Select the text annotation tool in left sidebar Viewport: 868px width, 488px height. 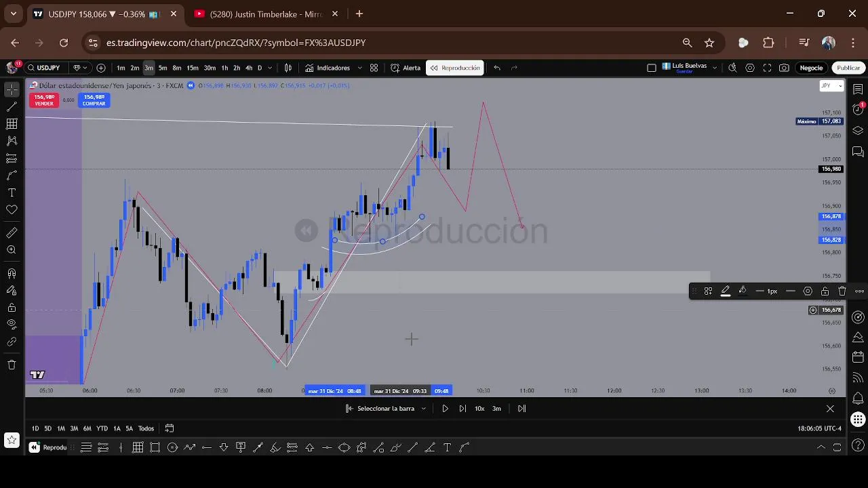[x=12, y=193]
